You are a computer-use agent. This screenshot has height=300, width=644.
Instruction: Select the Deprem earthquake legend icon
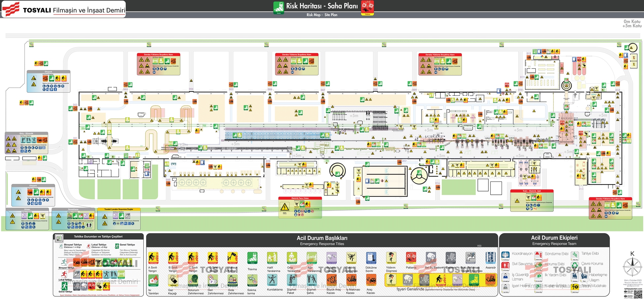tap(450, 258)
